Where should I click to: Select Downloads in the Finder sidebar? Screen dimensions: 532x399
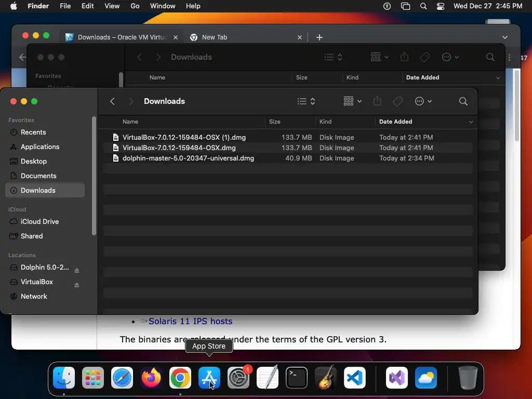point(45,190)
